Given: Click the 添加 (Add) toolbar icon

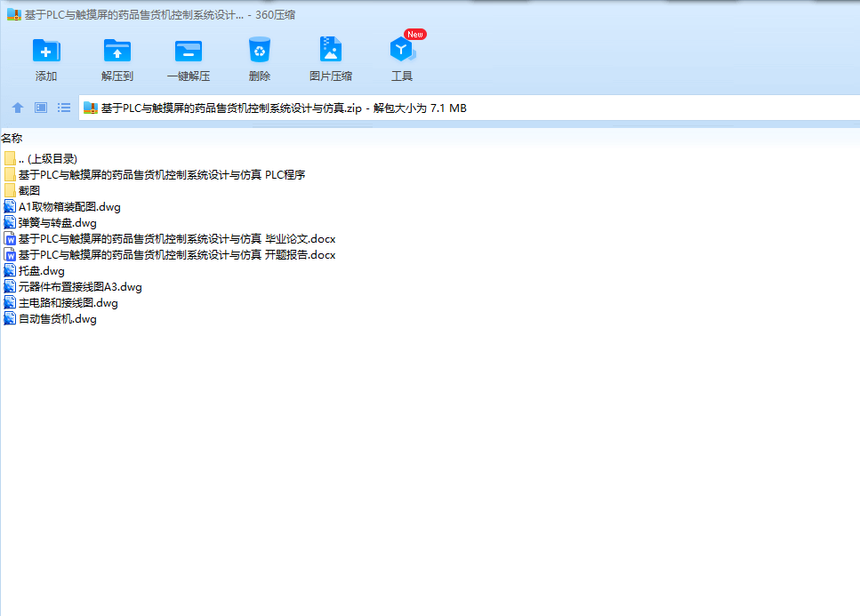Looking at the screenshot, I should 46,51.
